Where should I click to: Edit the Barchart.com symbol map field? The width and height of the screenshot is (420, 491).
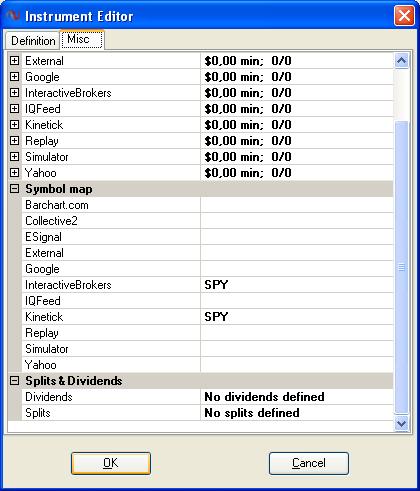[x=297, y=205]
